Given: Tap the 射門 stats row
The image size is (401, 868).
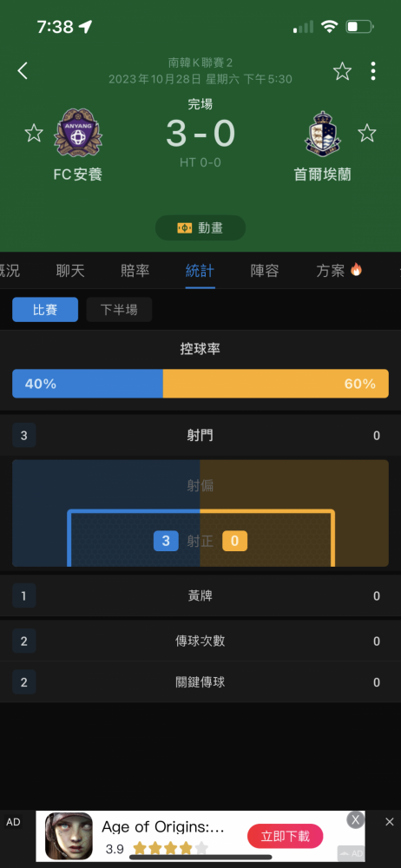Looking at the screenshot, I should 200,436.
